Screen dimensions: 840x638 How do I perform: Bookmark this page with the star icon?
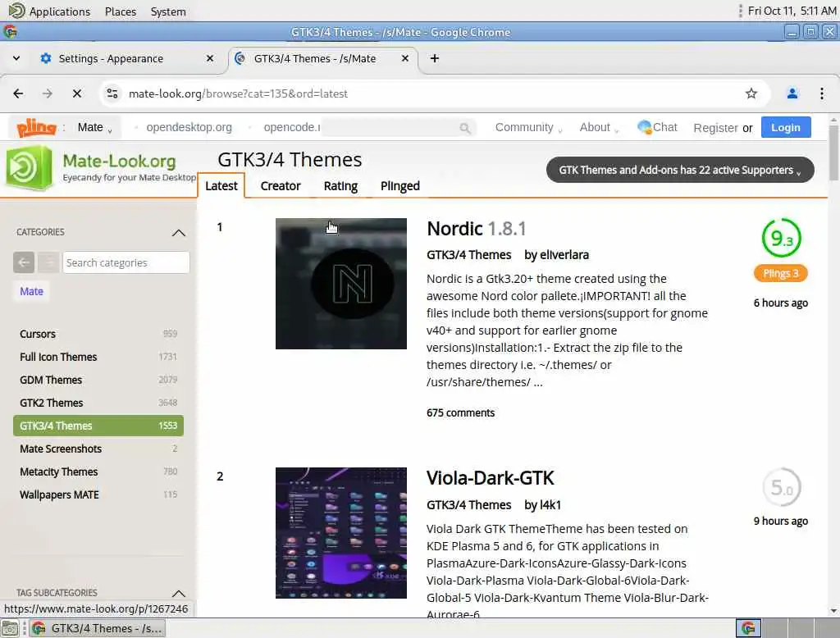tap(751, 93)
